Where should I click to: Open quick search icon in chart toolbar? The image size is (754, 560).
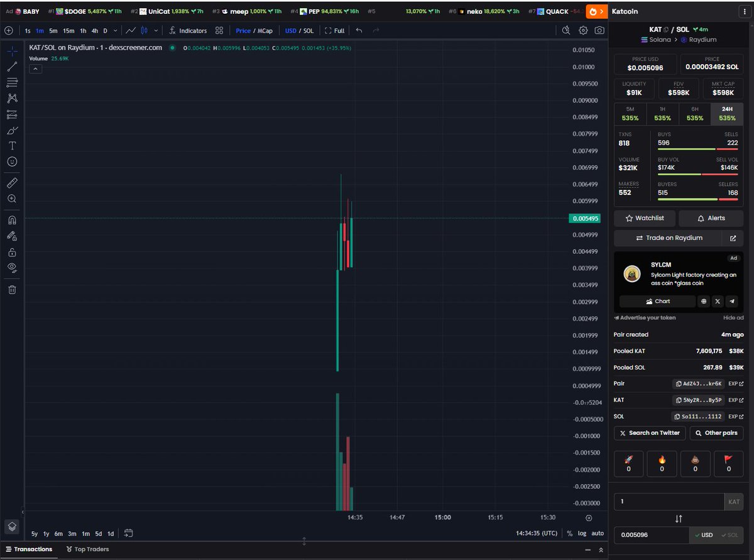pos(566,30)
